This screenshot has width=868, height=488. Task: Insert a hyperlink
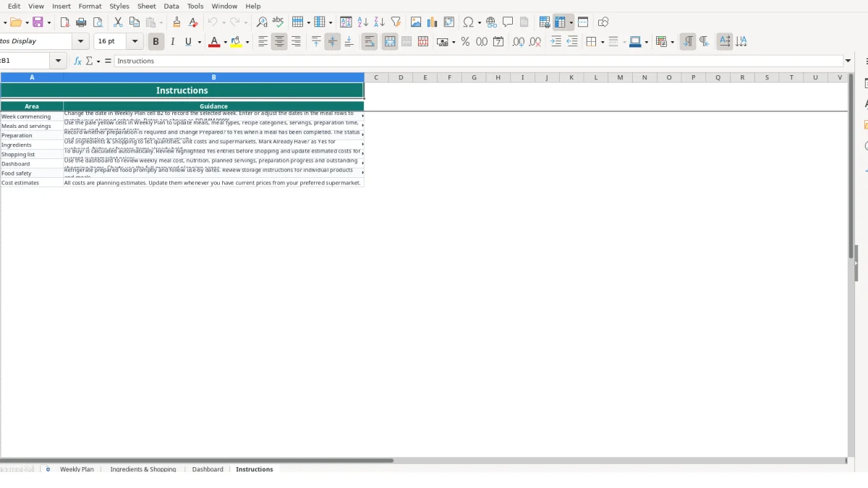pos(491,22)
